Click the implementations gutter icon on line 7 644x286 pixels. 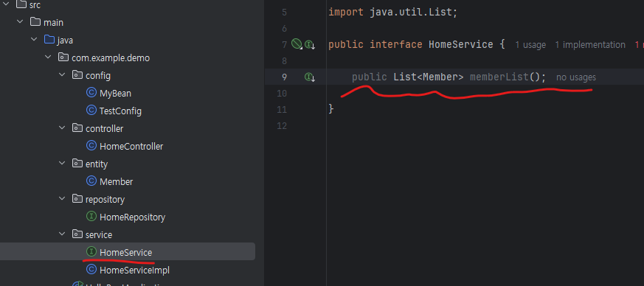pyautogui.click(x=309, y=45)
